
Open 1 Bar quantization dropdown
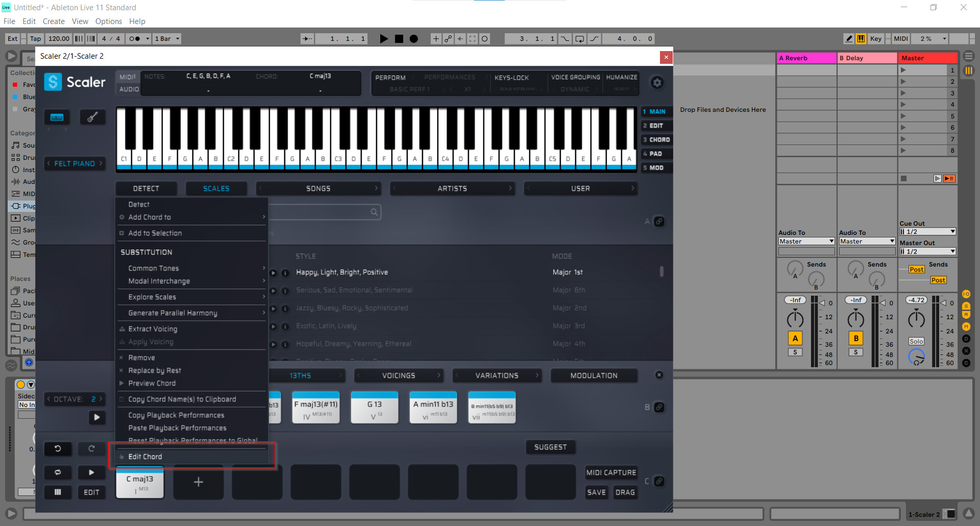pyautogui.click(x=167, y=38)
